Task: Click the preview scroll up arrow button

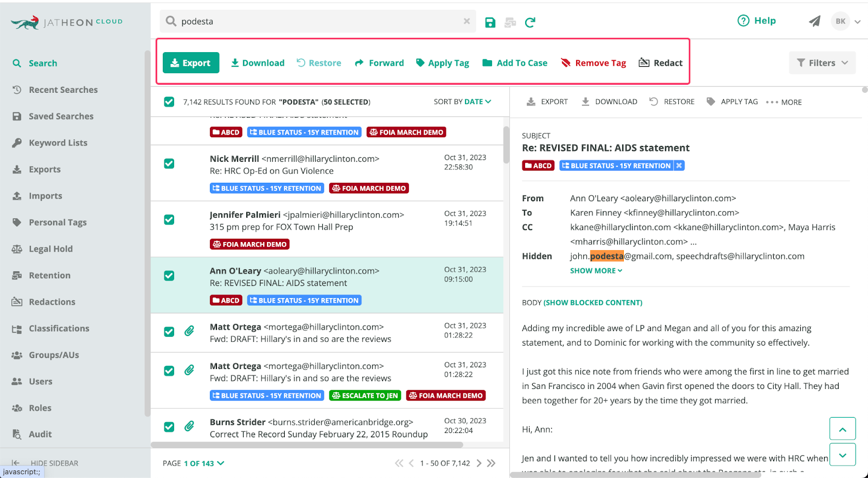Action: coord(843,429)
